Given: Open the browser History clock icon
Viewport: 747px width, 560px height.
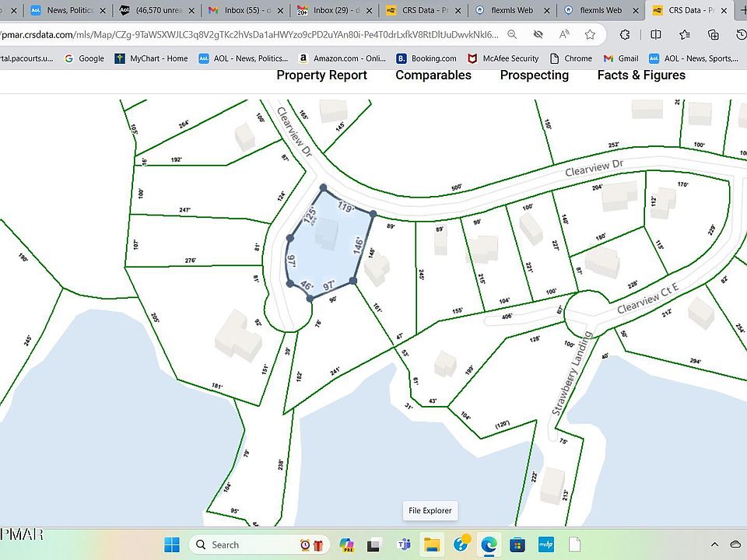Looking at the screenshot, I should click(742, 34).
